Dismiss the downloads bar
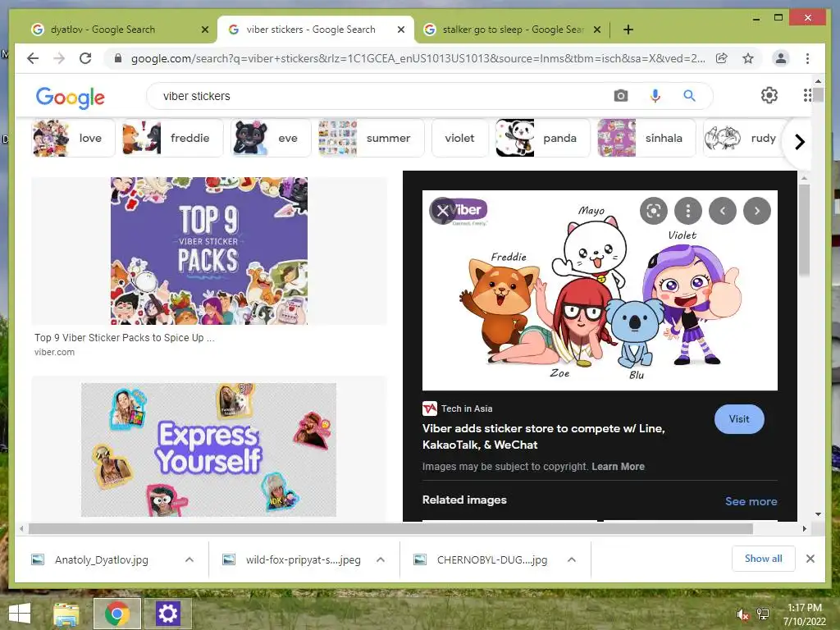Screen dimensions: 840x630 (810, 559)
